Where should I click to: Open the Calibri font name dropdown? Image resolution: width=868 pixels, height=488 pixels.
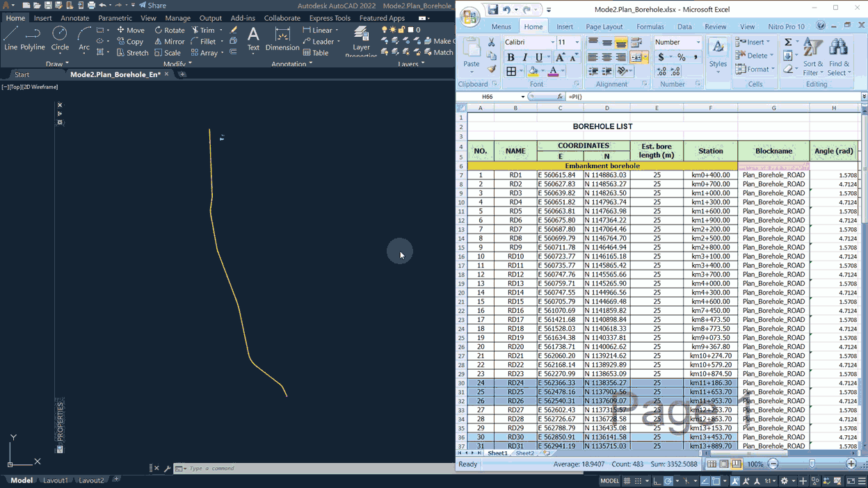pos(553,42)
